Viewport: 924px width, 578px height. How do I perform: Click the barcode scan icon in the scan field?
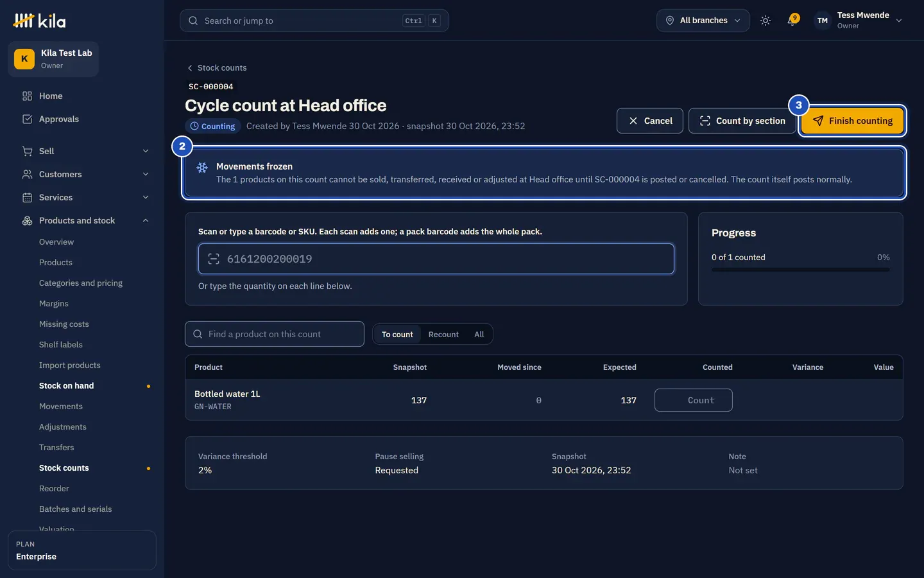pyautogui.click(x=214, y=259)
